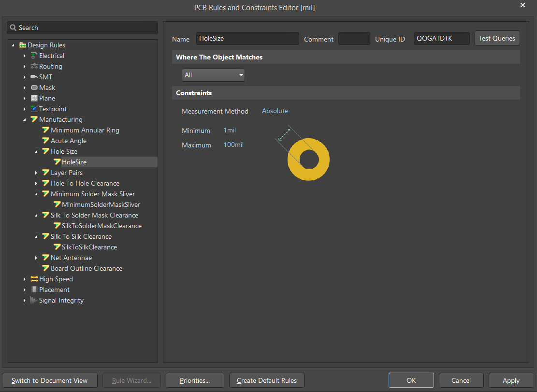Click the Signal Integrity waveform icon
The width and height of the screenshot is (537, 392).
coord(34,300)
